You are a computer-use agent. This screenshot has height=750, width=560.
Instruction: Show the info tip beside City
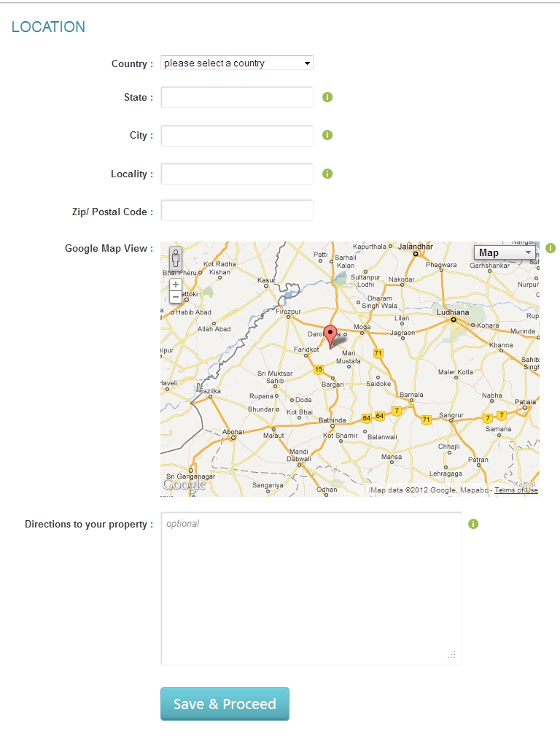click(x=327, y=135)
